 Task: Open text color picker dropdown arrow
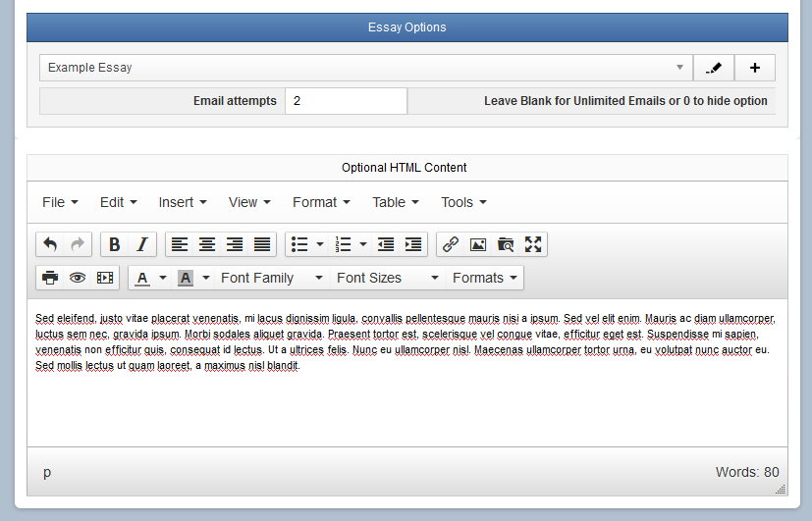click(163, 278)
